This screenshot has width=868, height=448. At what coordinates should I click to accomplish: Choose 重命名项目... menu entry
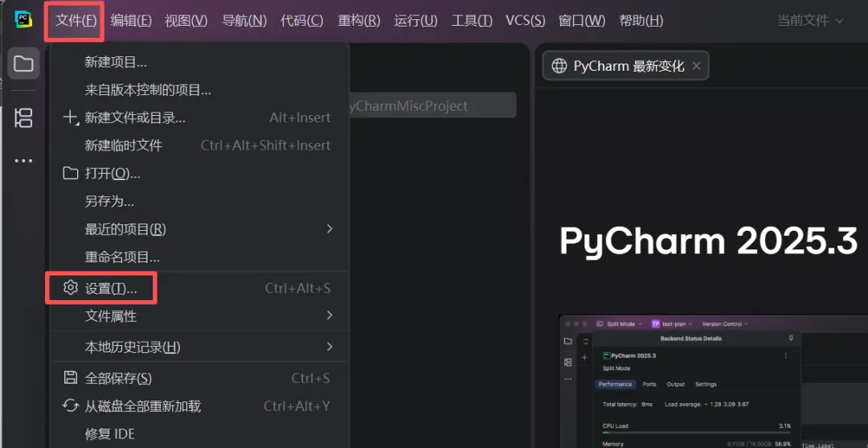[x=199, y=257]
